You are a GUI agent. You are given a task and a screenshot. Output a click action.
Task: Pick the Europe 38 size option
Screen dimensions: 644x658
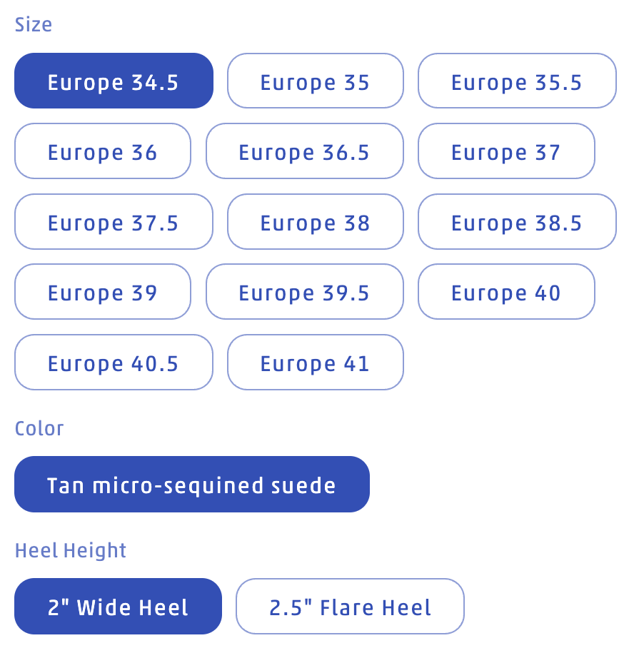point(315,222)
